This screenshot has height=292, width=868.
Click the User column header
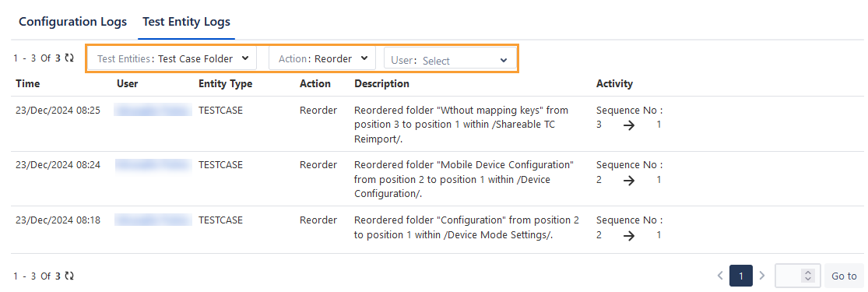tap(128, 83)
